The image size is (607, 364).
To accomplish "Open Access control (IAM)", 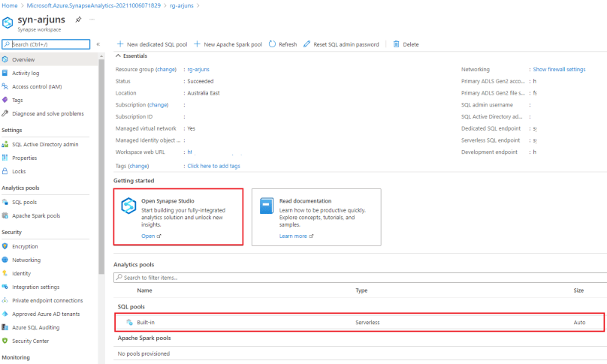I will (x=37, y=86).
